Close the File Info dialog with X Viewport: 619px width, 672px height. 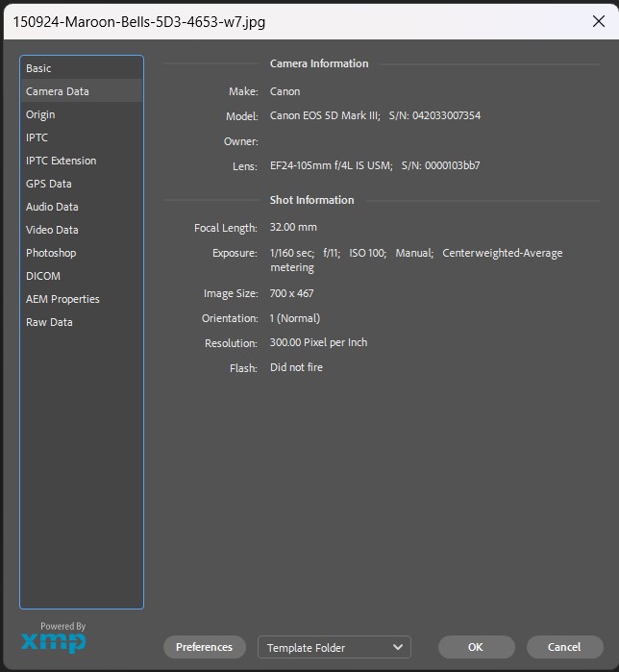(599, 21)
